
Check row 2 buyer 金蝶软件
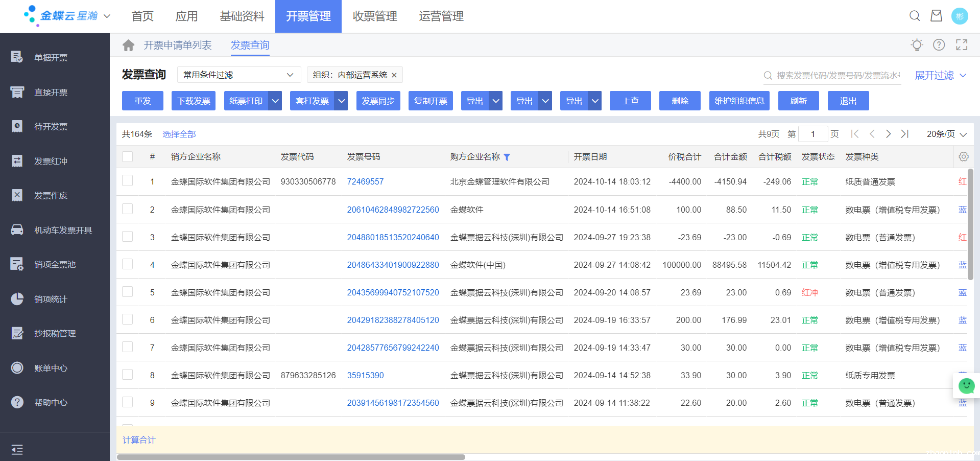click(x=128, y=209)
